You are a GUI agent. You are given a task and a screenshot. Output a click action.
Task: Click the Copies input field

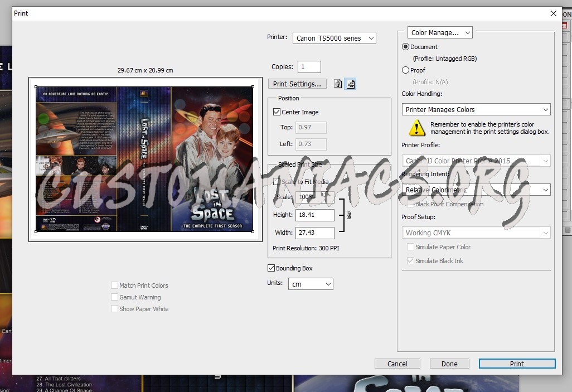pos(309,67)
